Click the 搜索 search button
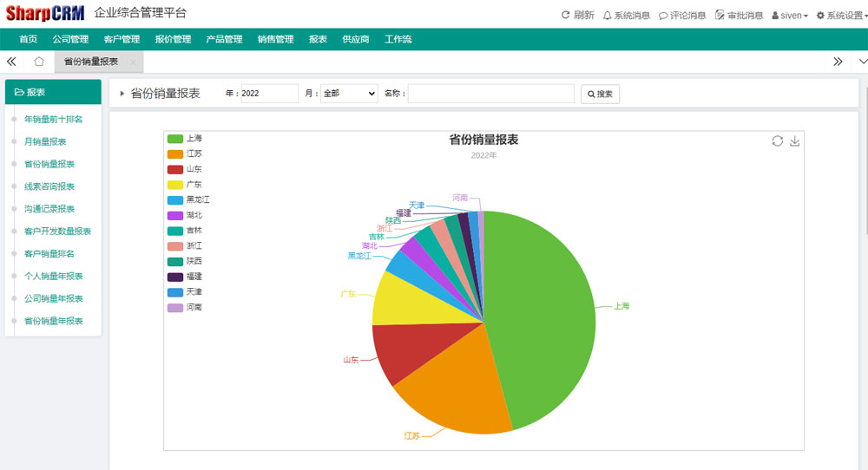The image size is (868, 470). pyautogui.click(x=600, y=94)
